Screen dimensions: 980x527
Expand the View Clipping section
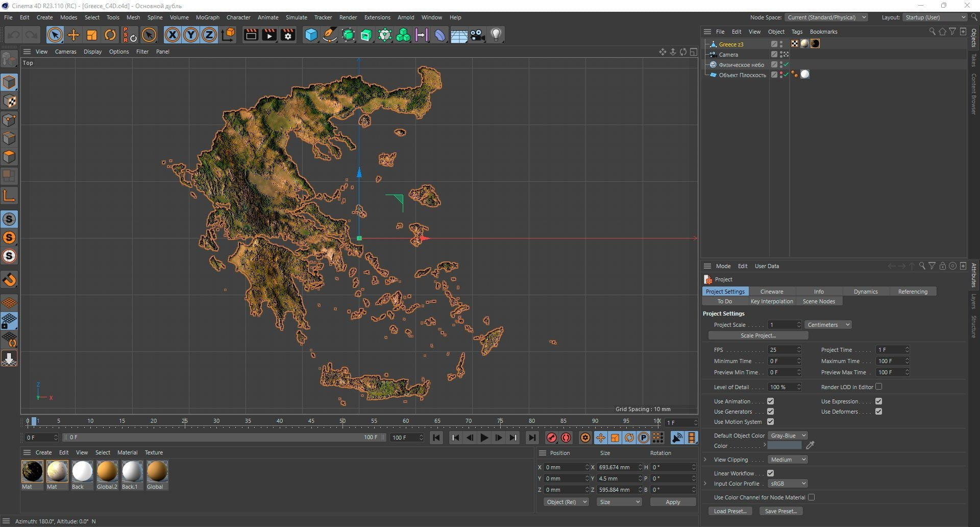[705, 460]
